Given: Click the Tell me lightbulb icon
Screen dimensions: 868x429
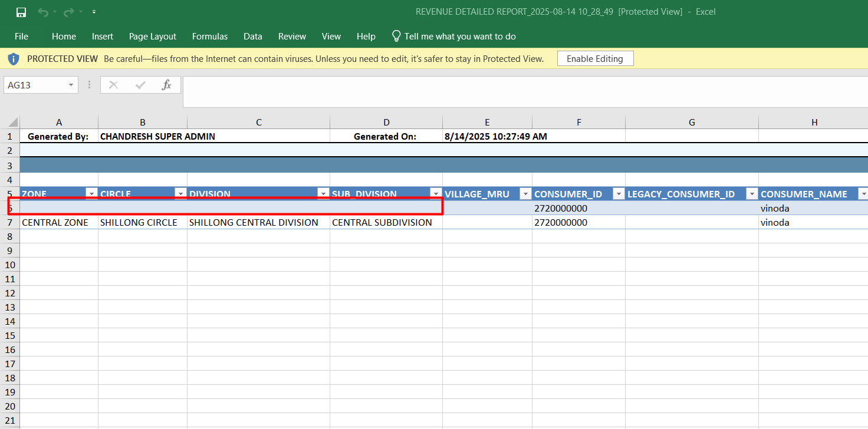Looking at the screenshot, I should click(x=396, y=36).
